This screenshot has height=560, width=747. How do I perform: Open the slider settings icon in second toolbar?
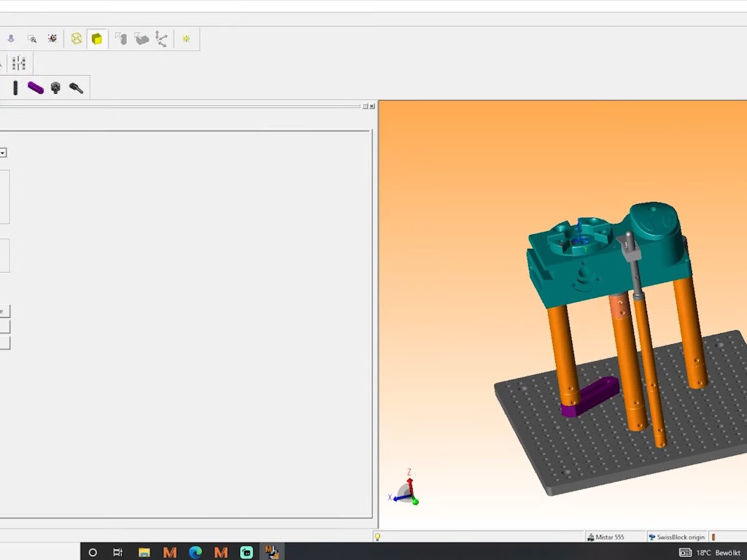[x=18, y=63]
